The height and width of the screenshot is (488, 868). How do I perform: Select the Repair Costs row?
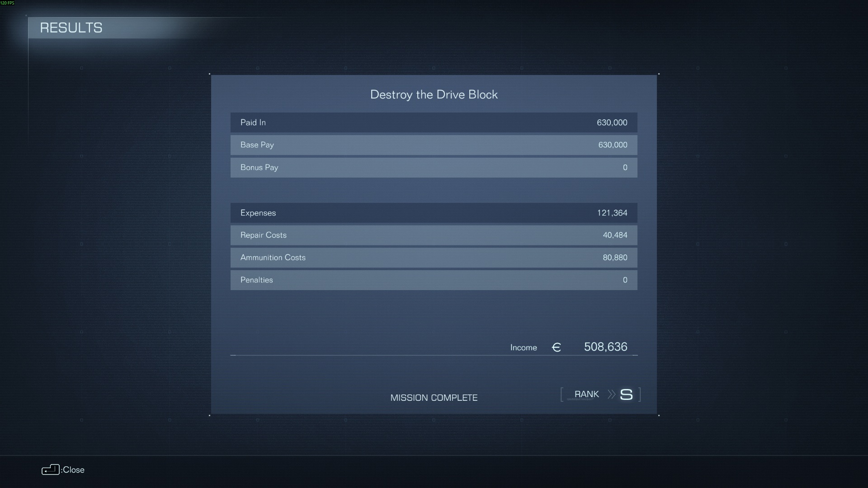[x=434, y=235]
